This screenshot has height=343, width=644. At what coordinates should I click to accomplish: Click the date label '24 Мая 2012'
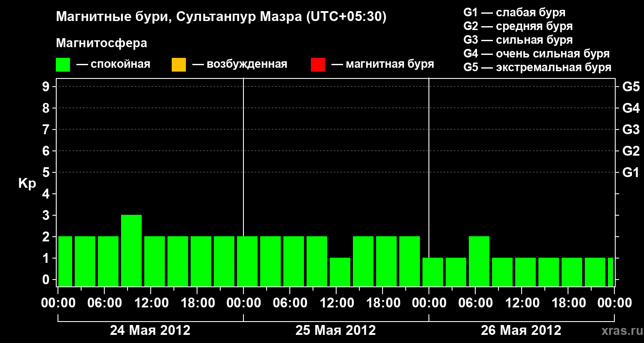[150, 330]
